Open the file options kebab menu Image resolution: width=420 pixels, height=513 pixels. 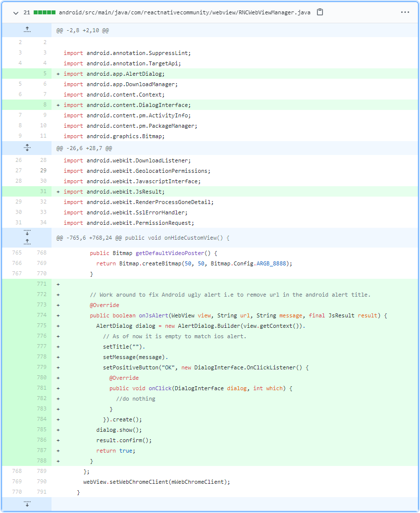[x=405, y=12]
